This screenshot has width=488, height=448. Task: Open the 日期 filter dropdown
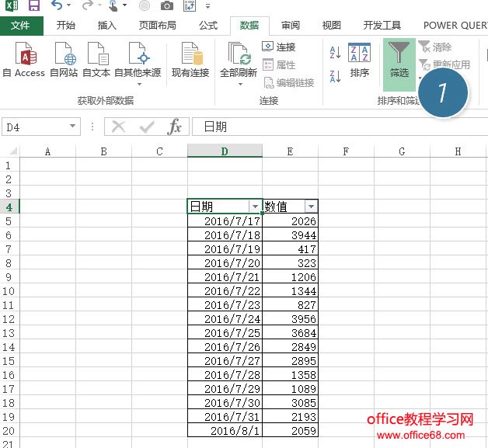point(255,207)
